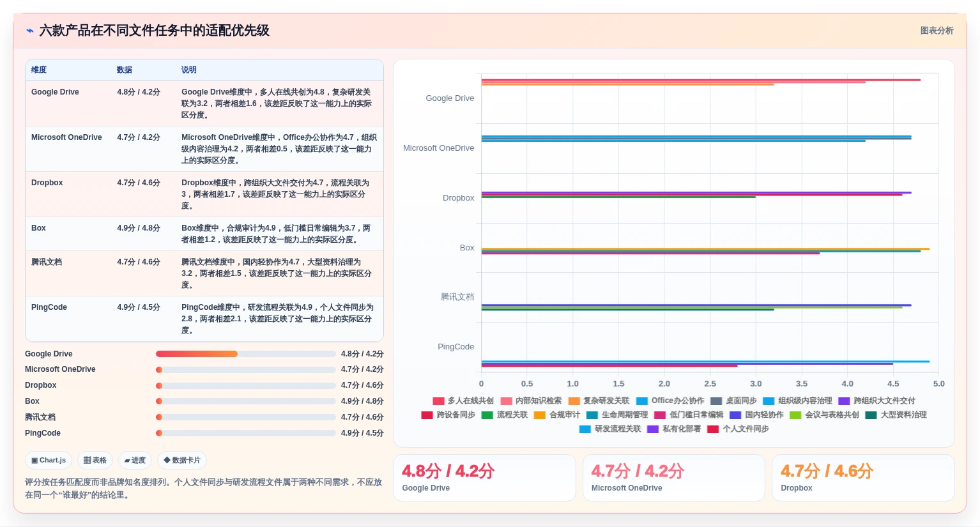The height and width of the screenshot is (527, 980).
Task: Click the 腾讯文档 chart axis label
Action: pos(457,297)
